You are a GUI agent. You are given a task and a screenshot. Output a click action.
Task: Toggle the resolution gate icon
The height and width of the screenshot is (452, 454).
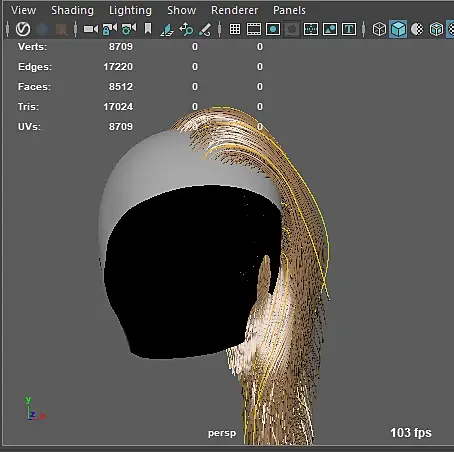(x=273, y=29)
